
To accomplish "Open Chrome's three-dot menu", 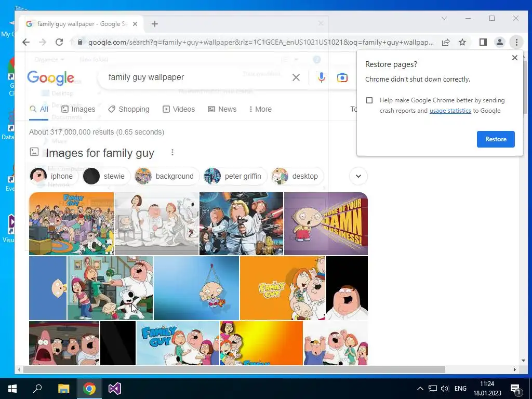I will [516, 42].
